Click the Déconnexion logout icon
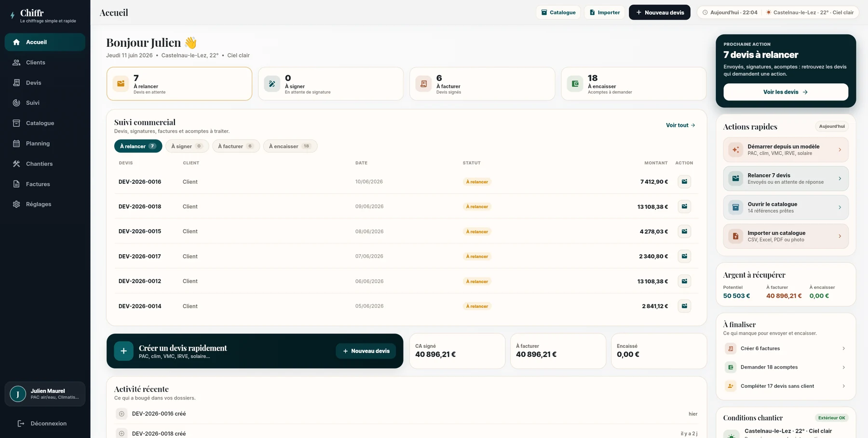Viewport: 868px width, 438px height. [x=21, y=424]
